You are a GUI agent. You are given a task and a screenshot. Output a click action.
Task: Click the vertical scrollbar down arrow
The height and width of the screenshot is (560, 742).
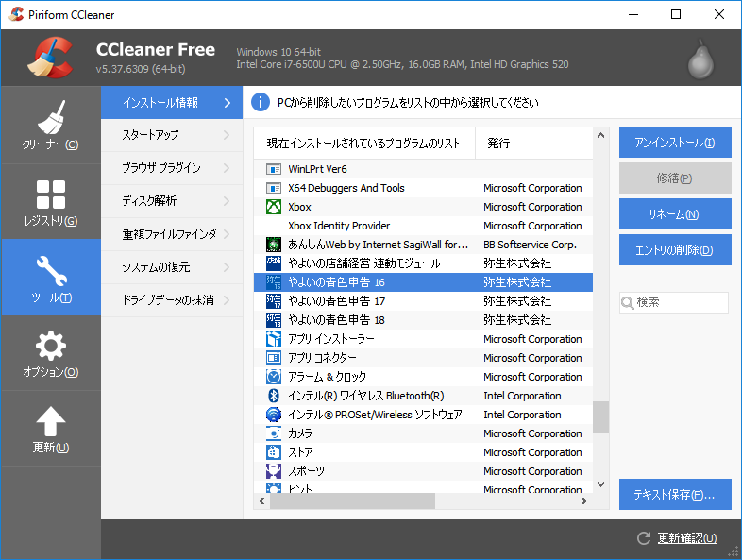pyautogui.click(x=601, y=484)
